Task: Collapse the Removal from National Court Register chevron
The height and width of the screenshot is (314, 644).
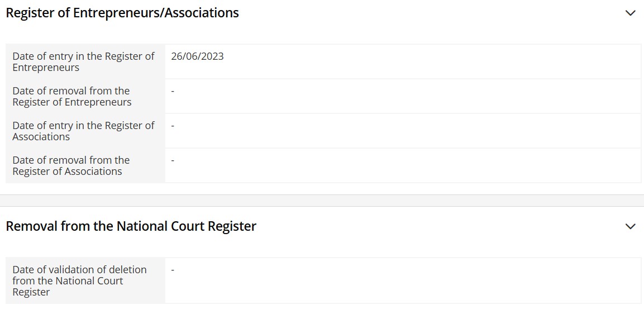Action: (630, 226)
